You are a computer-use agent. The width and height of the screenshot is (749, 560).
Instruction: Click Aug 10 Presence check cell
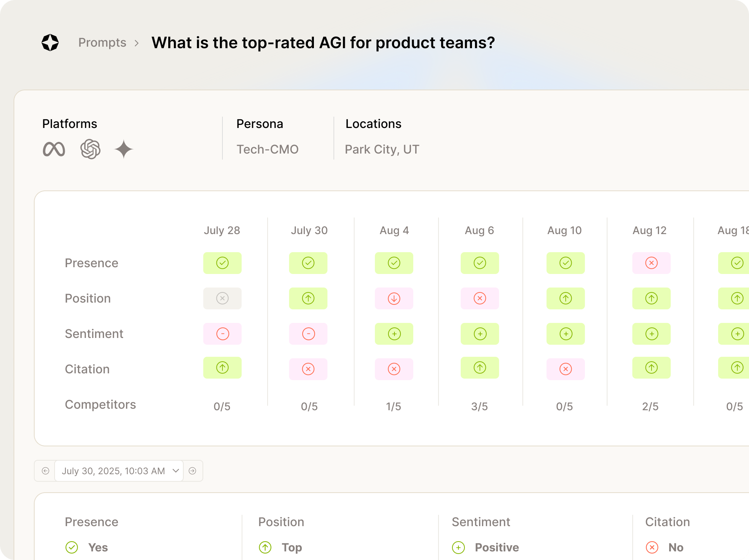point(566,263)
